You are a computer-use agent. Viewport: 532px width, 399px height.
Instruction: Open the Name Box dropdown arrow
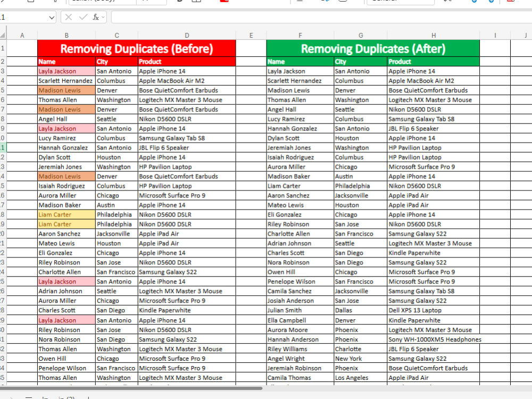click(52, 18)
